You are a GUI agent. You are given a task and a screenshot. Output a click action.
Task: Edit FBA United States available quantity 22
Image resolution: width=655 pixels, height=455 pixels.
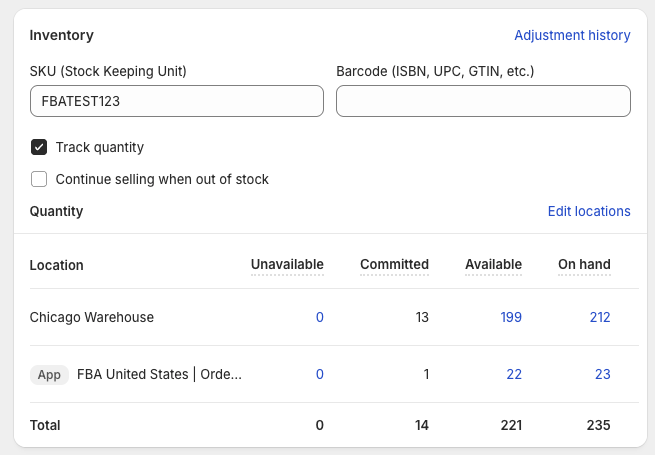click(x=514, y=374)
